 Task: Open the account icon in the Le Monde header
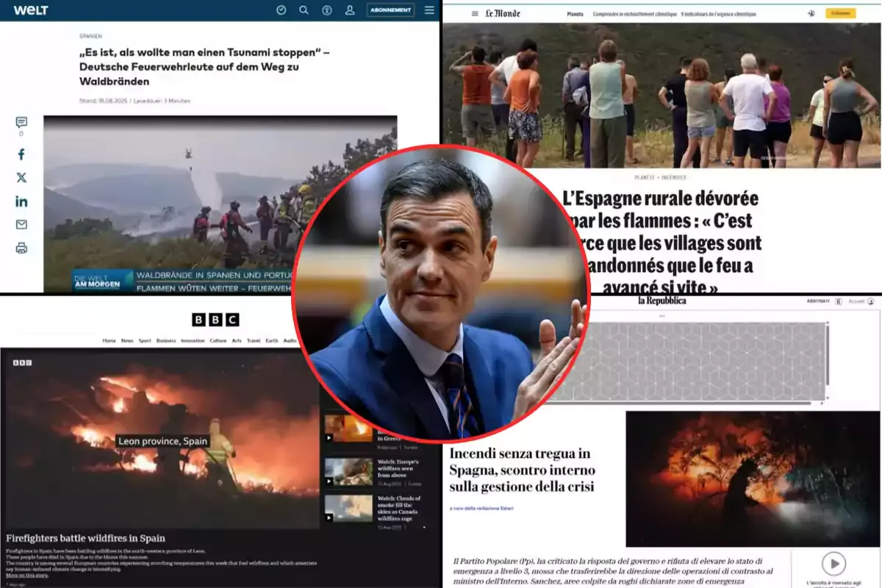811,13
